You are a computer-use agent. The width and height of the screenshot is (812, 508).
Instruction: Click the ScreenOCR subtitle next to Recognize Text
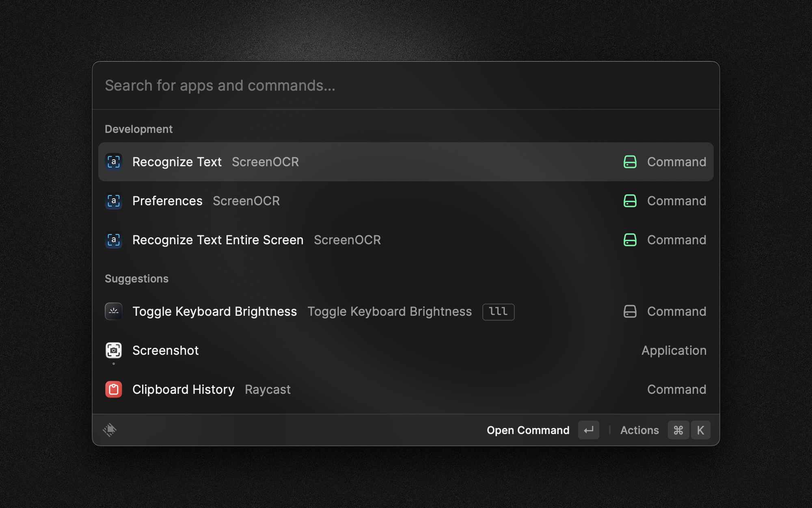click(x=265, y=162)
